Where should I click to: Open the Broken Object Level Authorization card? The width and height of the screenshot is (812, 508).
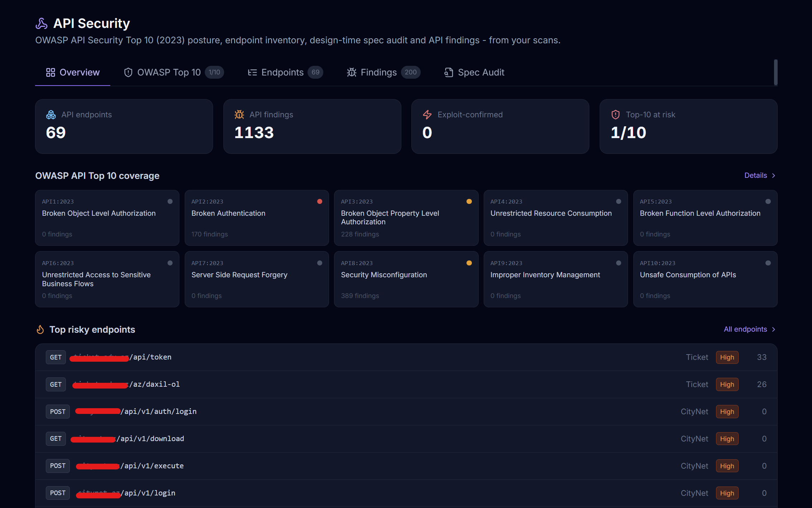click(x=107, y=218)
